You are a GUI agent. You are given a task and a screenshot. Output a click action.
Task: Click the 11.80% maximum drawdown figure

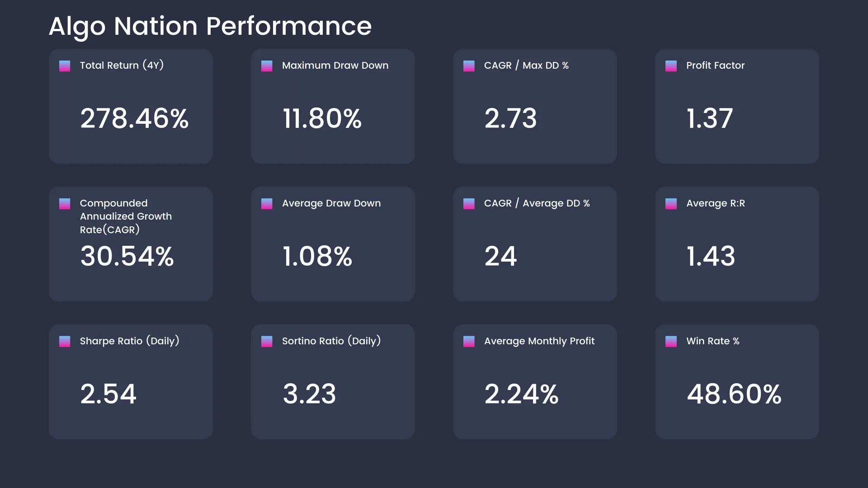coord(322,118)
